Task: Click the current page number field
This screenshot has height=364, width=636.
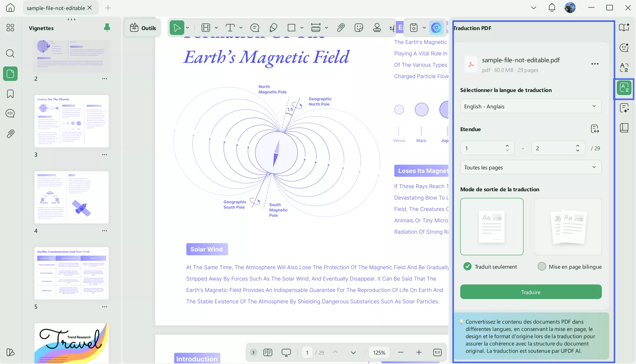Action: [x=307, y=352]
